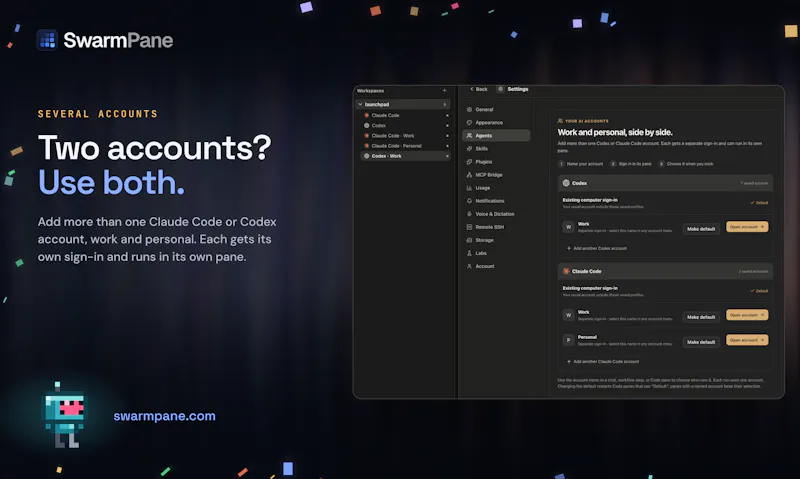This screenshot has height=479, width=800.
Task: Open General settings gear icon
Action: pyautogui.click(x=469, y=109)
